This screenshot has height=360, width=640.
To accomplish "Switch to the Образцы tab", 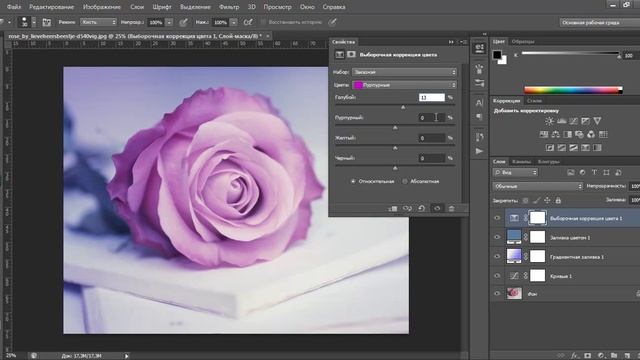I will pos(523,42).
